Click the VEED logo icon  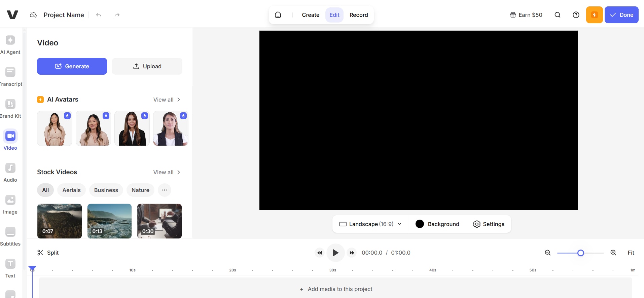12,15
